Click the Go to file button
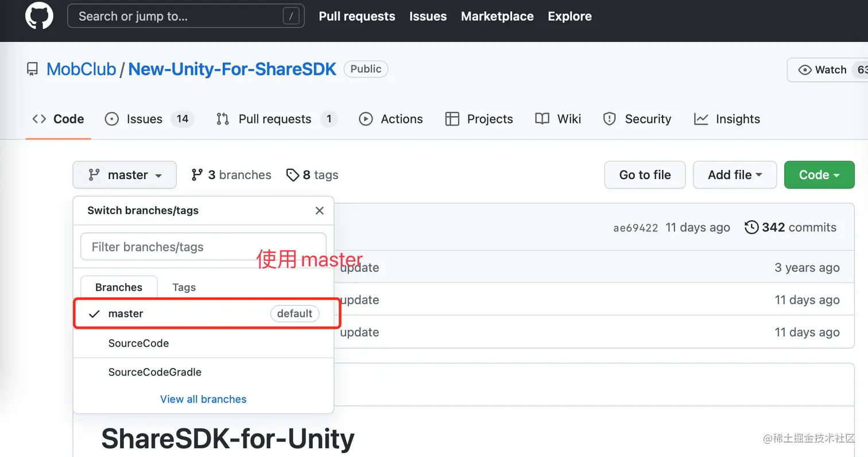 (645, 175)
